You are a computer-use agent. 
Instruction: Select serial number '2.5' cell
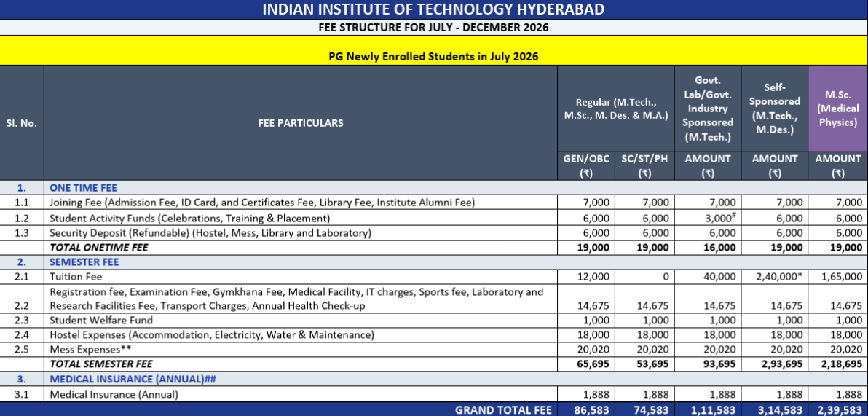tap(22, 350)
